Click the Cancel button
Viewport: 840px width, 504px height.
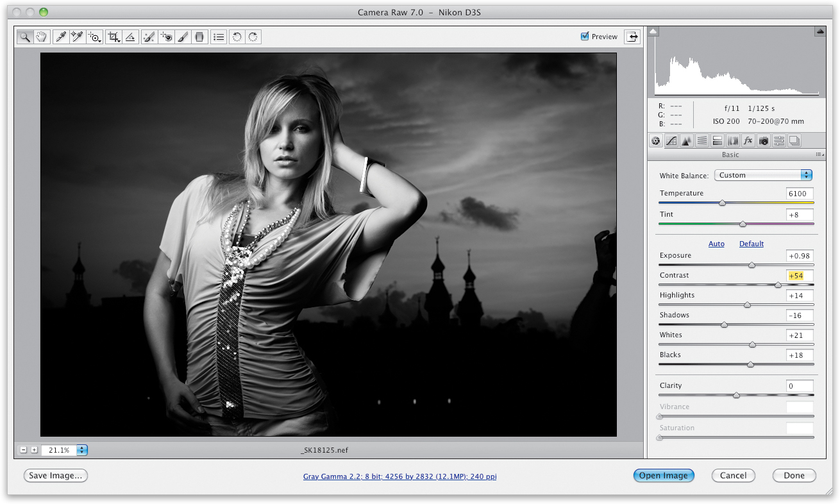[x=734, y=476]
